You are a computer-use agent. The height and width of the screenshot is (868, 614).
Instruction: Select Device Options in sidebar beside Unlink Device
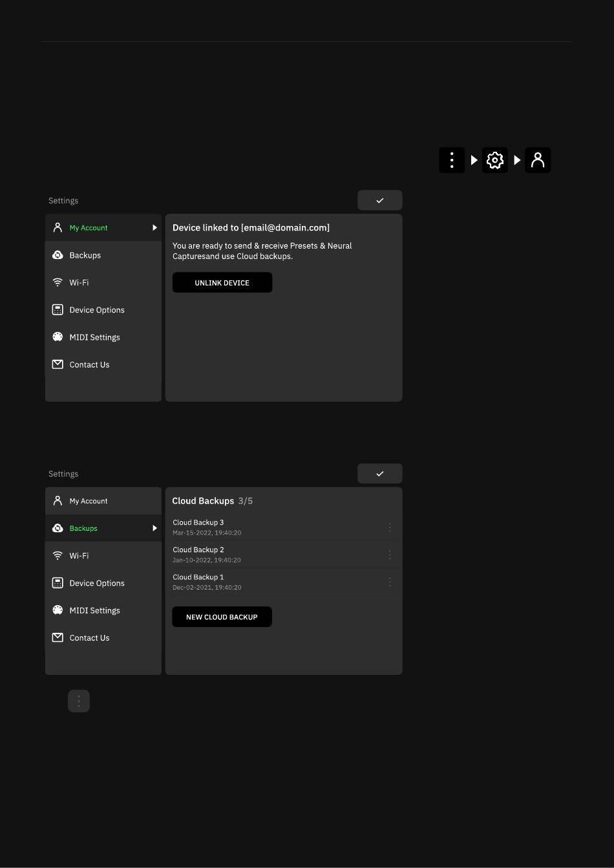pos(97,310)
